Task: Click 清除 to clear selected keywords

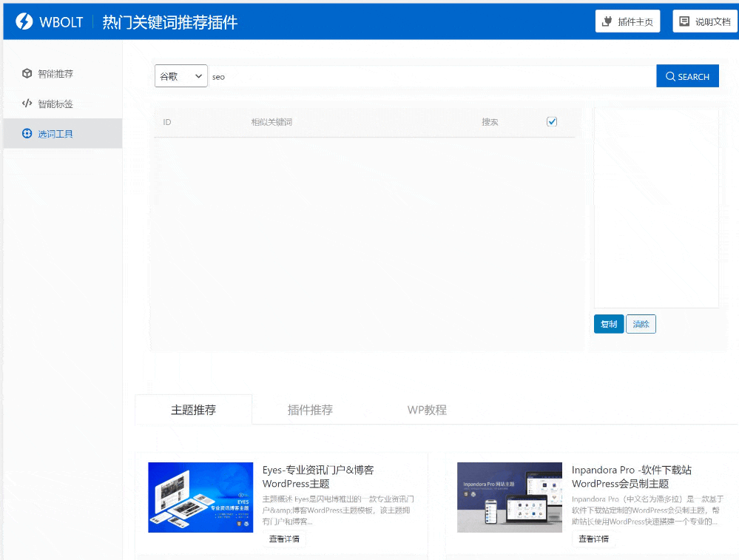Action: tap(641, 323)
